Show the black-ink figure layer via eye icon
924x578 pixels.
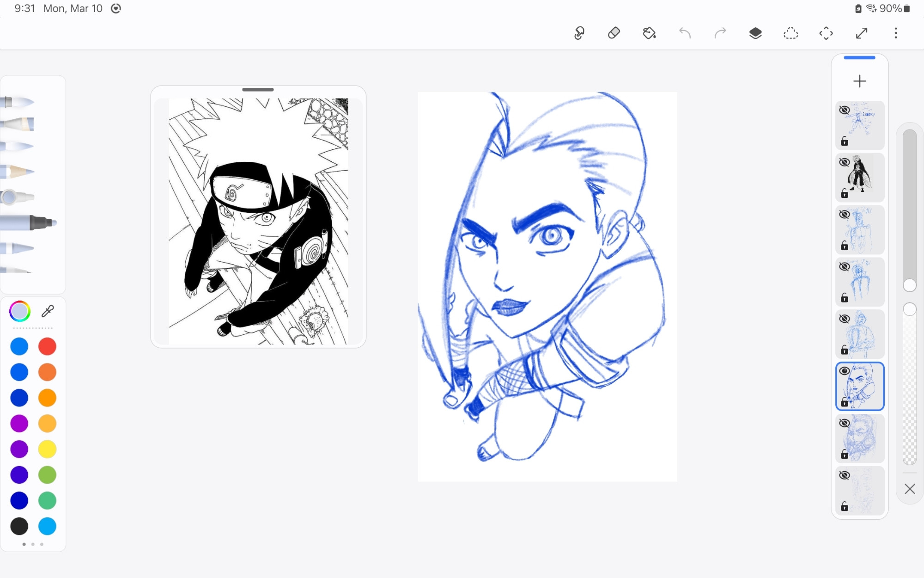click(x=845, y=162)
